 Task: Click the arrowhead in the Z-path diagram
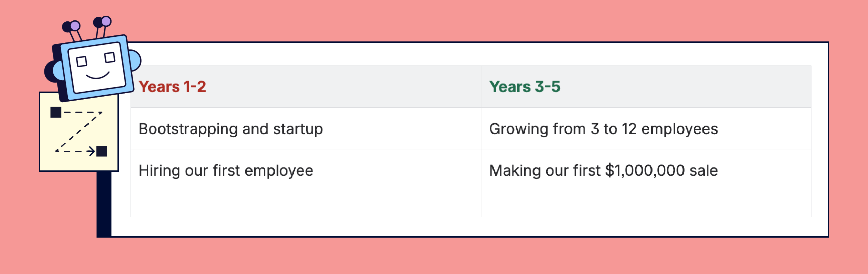(x=91, y=151)
